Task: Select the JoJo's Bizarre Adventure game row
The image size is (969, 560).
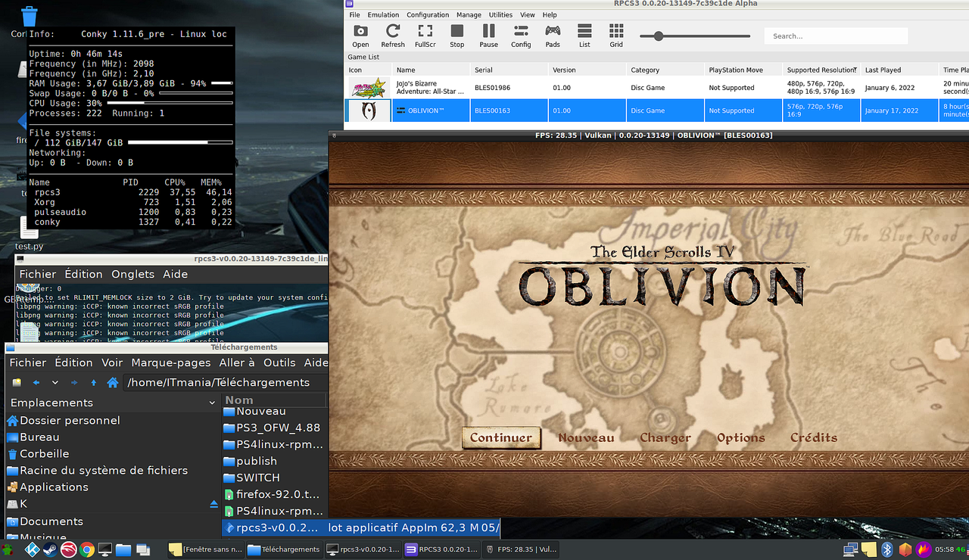Action: [656, 88]
